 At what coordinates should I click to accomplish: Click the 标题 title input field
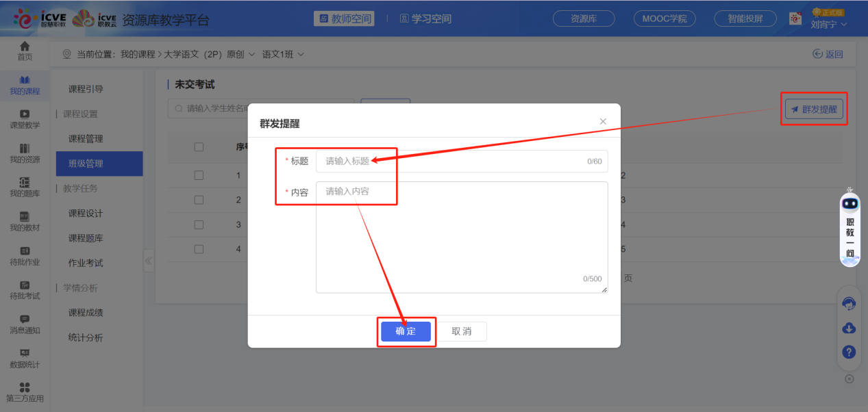click(x=452, y=162)
